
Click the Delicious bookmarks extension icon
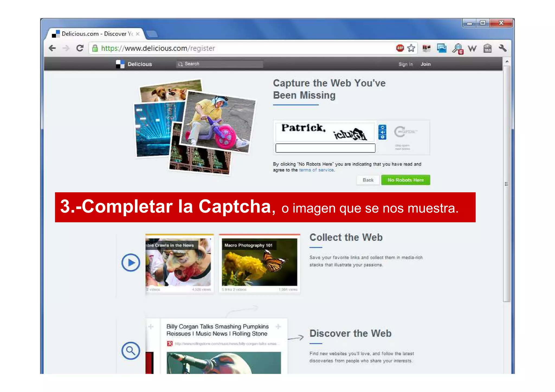[x=427, y=48]
